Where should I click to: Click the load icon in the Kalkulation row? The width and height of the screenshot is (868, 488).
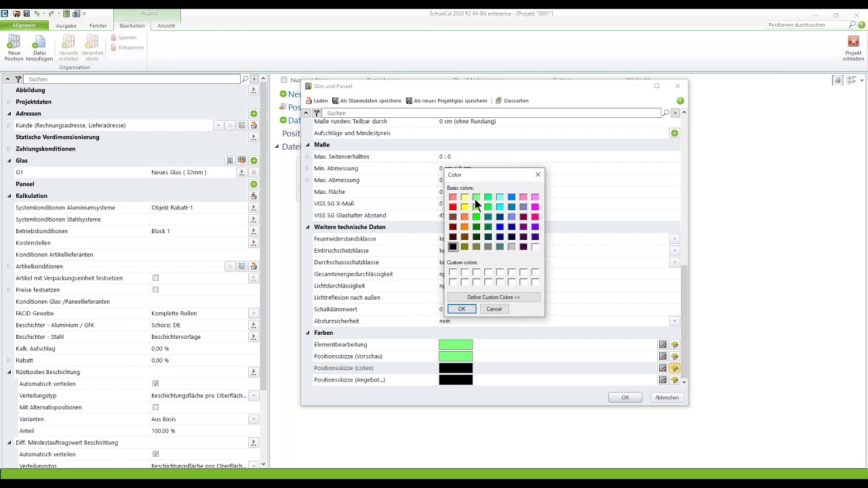(254, 196)
